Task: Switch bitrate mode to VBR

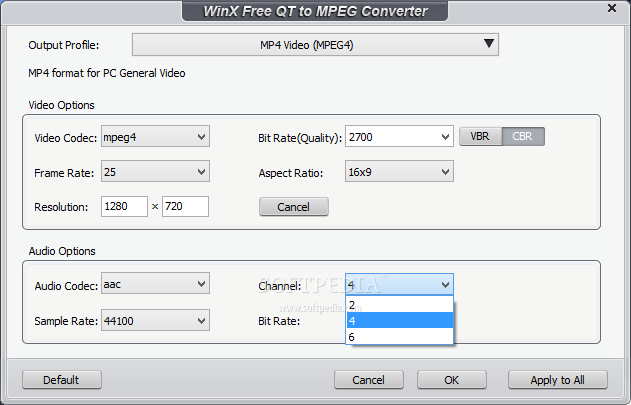Action: [x=480, y=137]
